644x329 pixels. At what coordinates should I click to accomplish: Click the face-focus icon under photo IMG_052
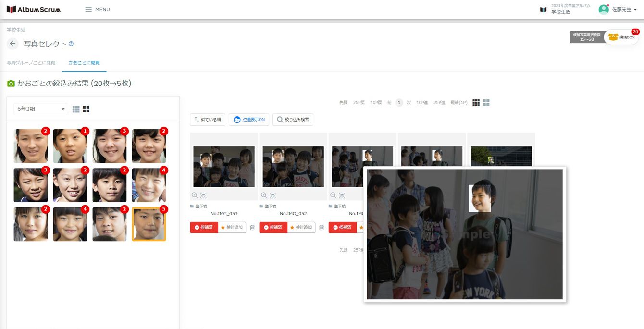pyautogui.click(x=273, y=195)
